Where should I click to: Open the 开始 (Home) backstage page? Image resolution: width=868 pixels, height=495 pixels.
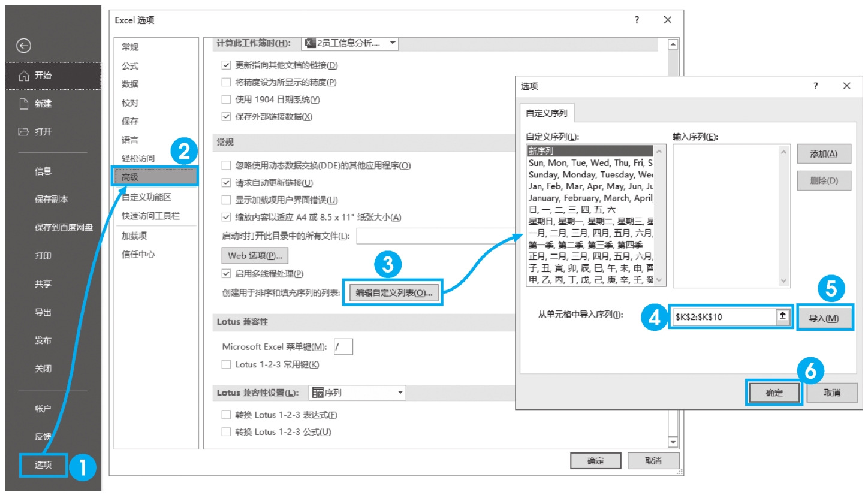click(x=53, y=76)
